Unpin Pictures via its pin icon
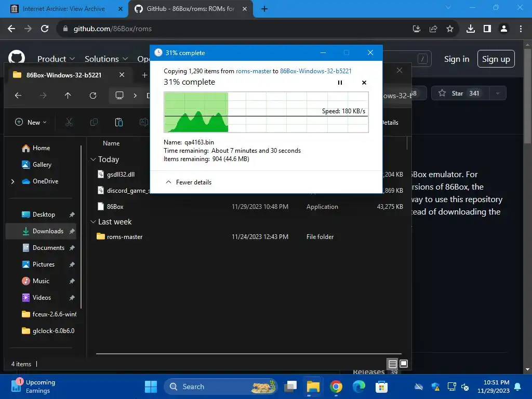The width and height of the screenshot is (532, 399). coord(72,264)
